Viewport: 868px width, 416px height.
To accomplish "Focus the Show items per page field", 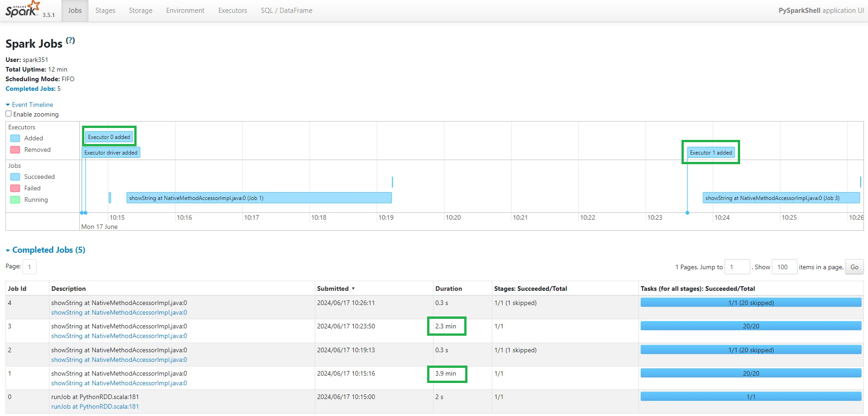I will (784, 267).
